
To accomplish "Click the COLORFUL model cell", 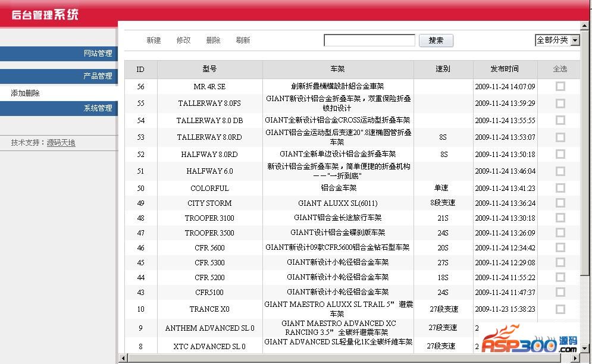I will [209, 188].
